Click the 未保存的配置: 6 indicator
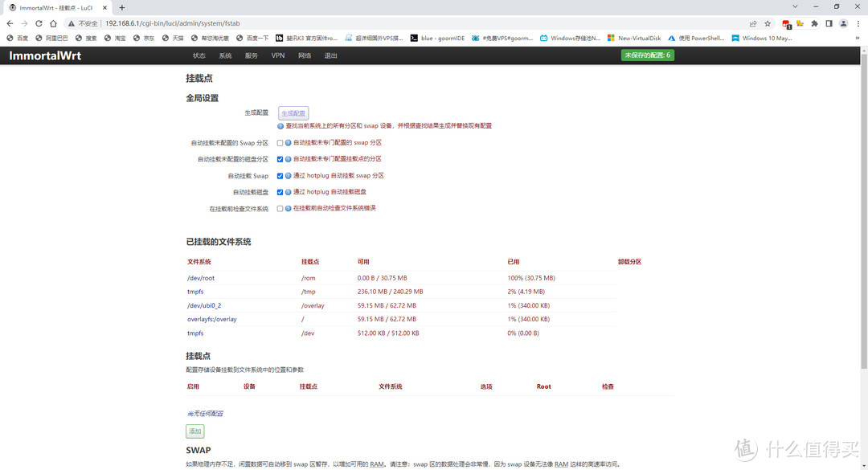This screenshot has width=868, height=470. tap(648, 55)
